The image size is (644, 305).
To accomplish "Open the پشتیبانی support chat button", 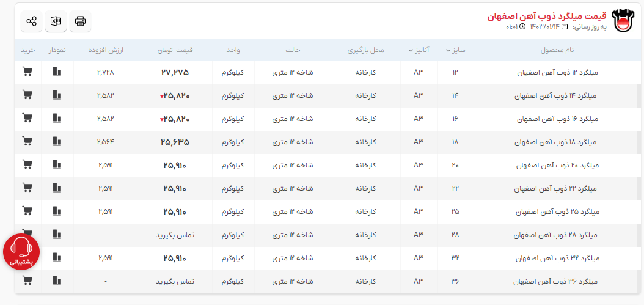I will pos(21,252).
